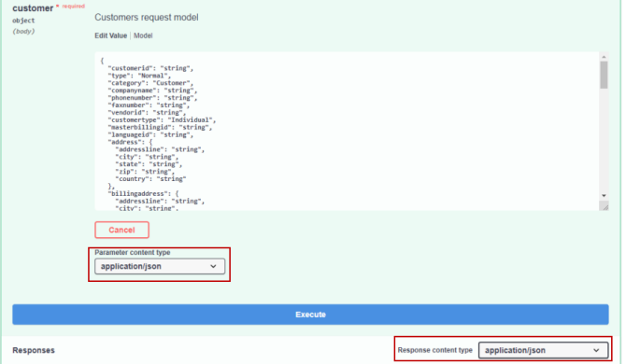Switch to the Model tab
The image size is (626, 364).
(143, 35)
